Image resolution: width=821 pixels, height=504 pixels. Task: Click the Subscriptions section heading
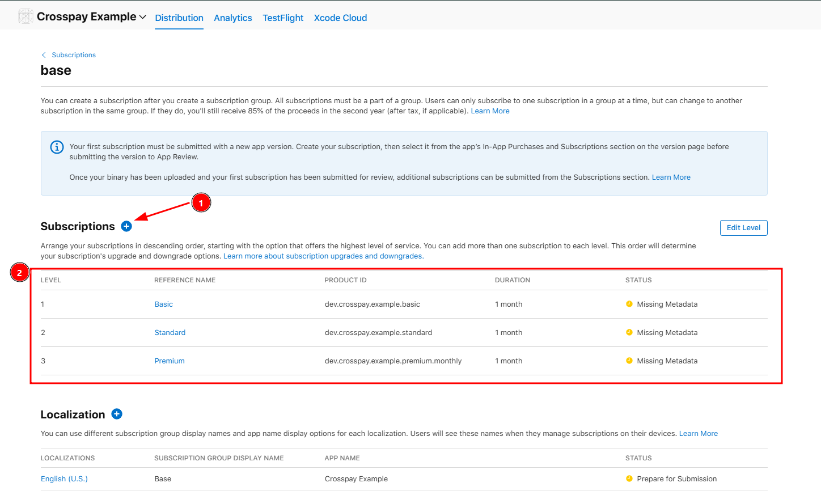click(78, 226)
